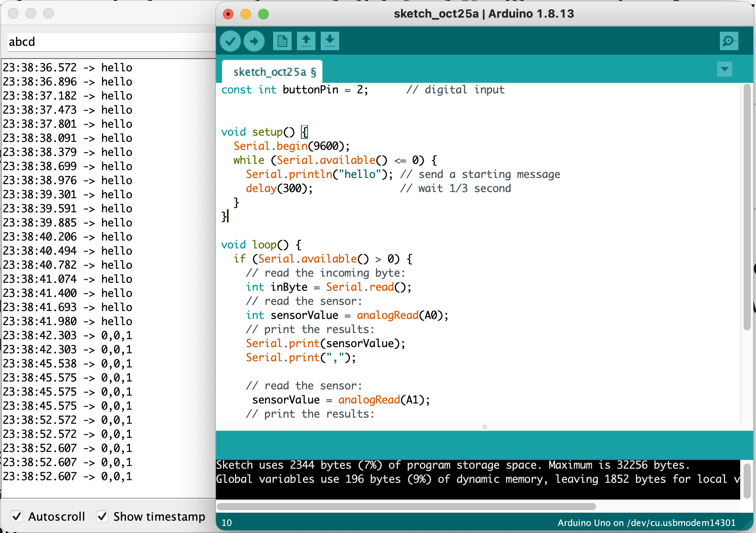Maximize the Arduino window with green button
This screenshot has width=756, height=533.
[263, 14]
